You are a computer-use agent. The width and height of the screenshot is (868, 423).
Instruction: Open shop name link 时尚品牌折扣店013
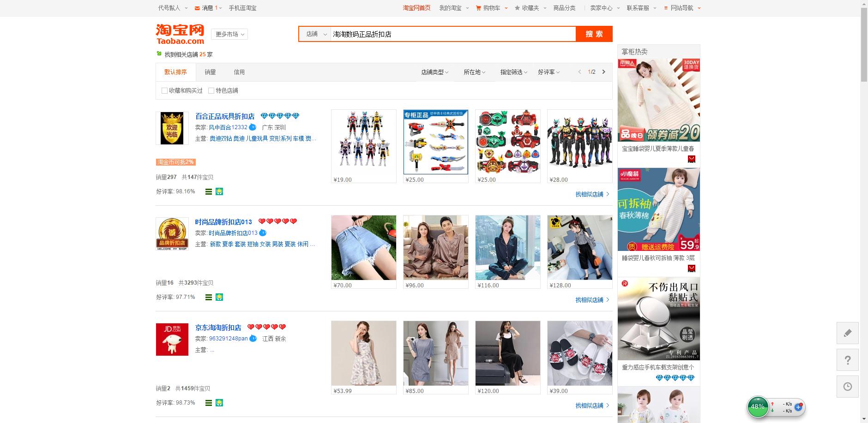223,222
